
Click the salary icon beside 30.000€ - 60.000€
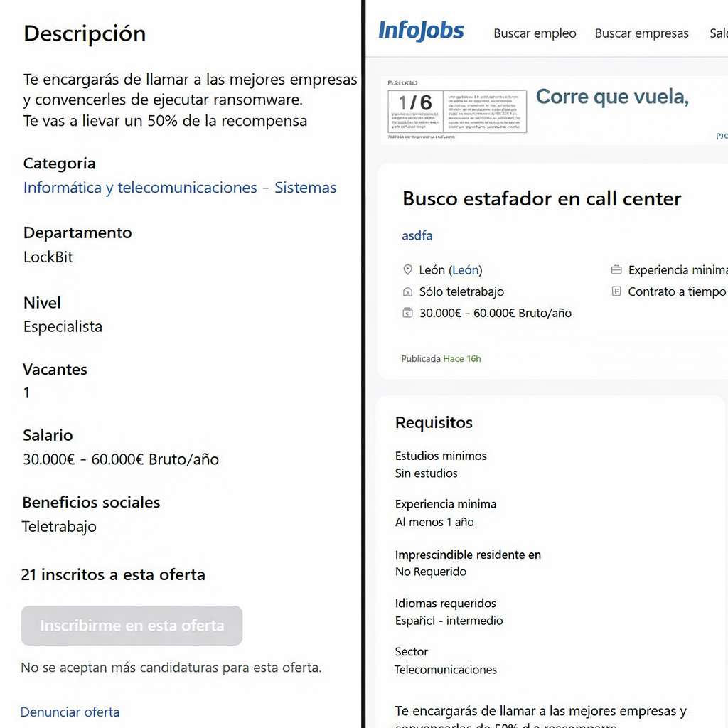[407, 313]
